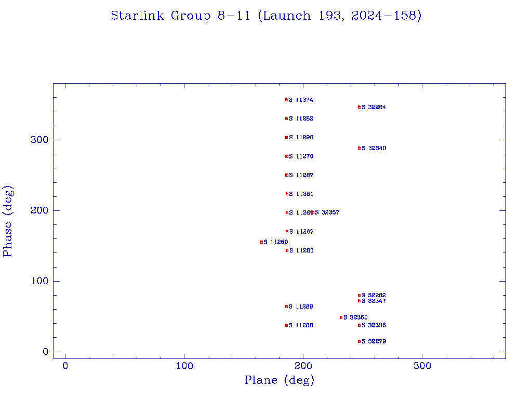This screenshot has height=399, width=532.
Task: Click the red data marker for S 11270
Action: 287,156
